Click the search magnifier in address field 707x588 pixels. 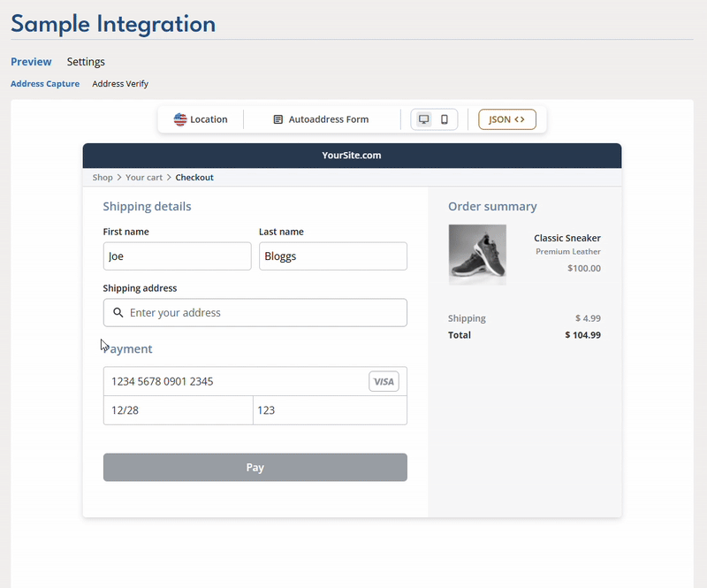click(x=118, y=312)
